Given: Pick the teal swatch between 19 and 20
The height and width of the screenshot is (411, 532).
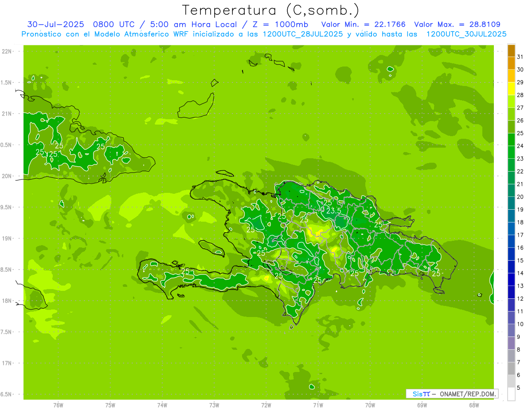Looking at the screenshot, I should click(511, 204).
